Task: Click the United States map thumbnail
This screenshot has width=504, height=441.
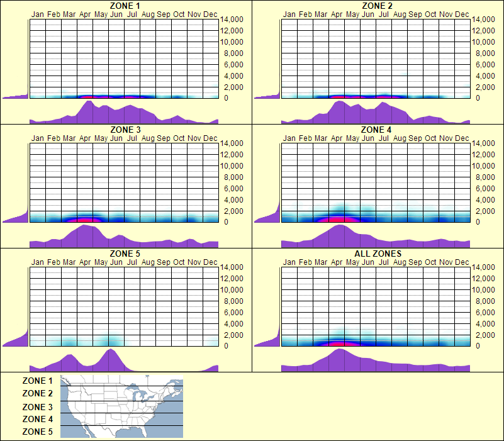Action: (120, 406)
